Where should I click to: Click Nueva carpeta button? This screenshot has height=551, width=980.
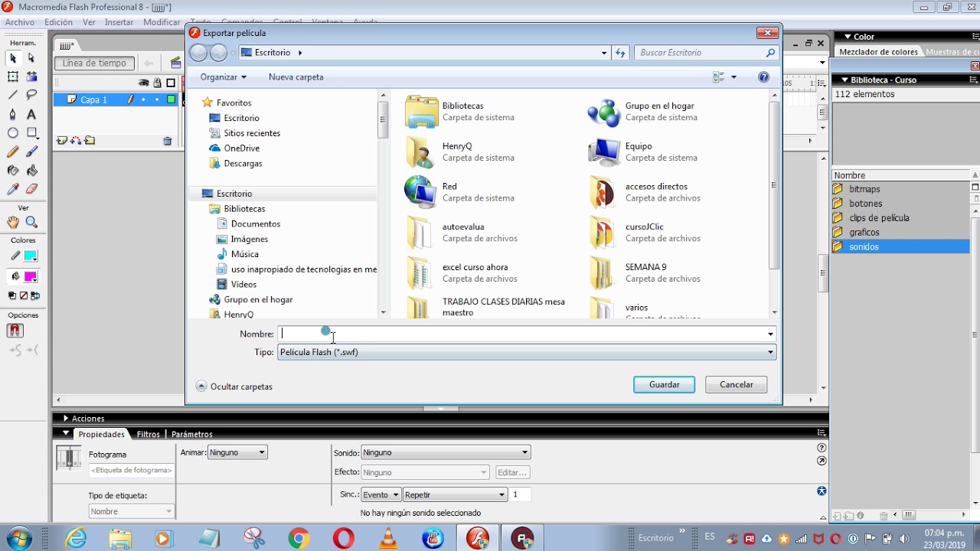click(296, 77)
